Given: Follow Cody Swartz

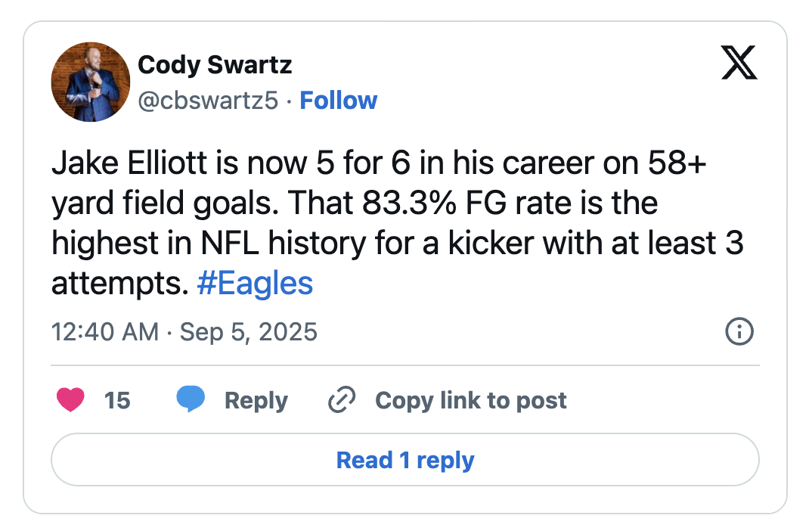Looking at the screenshot, I should [x=339, y=101].
